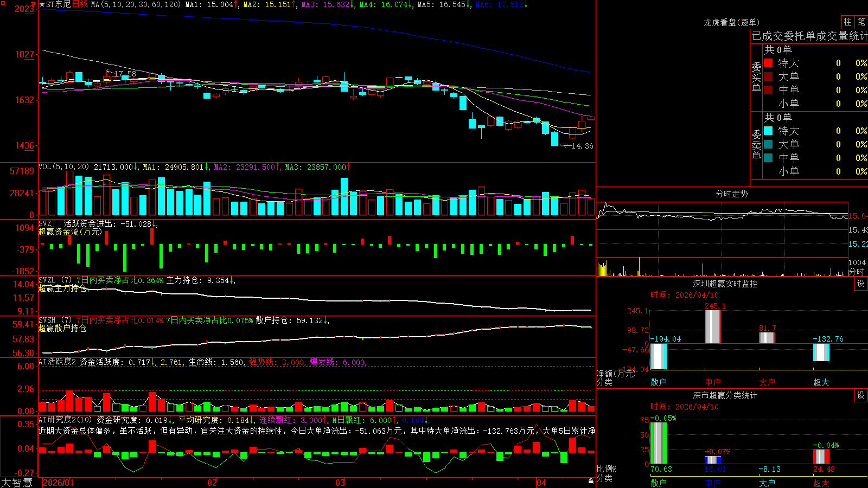
Task: Jump to the 03 month marker
Action: click(x=340, y=483)
